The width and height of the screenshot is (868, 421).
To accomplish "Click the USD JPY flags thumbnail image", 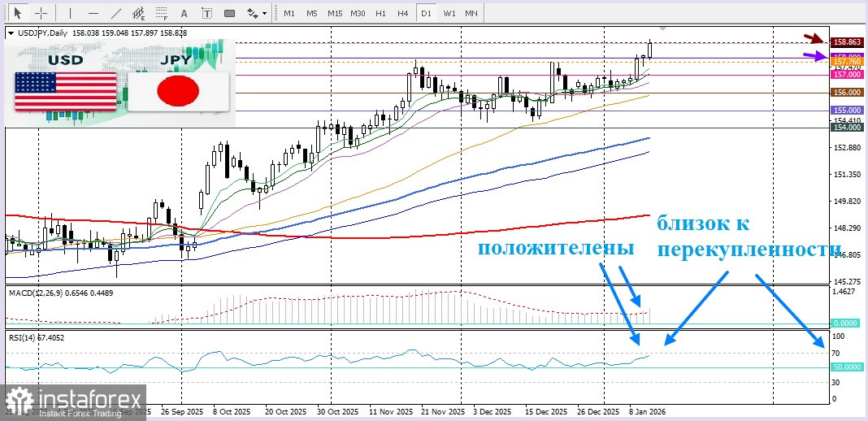I will [x=120, y=82].
